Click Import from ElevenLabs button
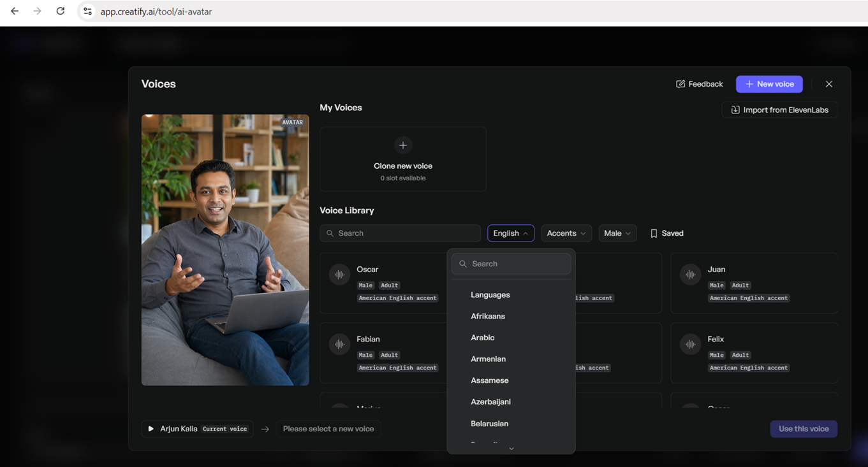The height and width of the screenshot is (467, 868). pos(780,110)
